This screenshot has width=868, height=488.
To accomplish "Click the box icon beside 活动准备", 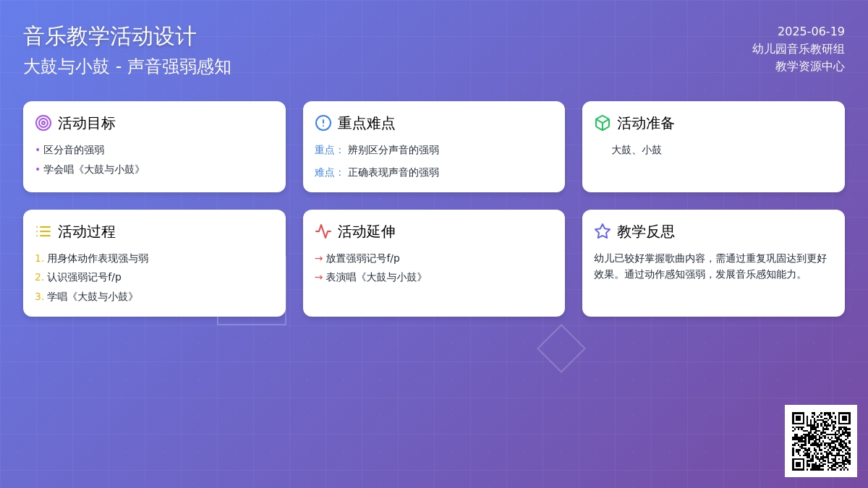I will tap(603, 123).
